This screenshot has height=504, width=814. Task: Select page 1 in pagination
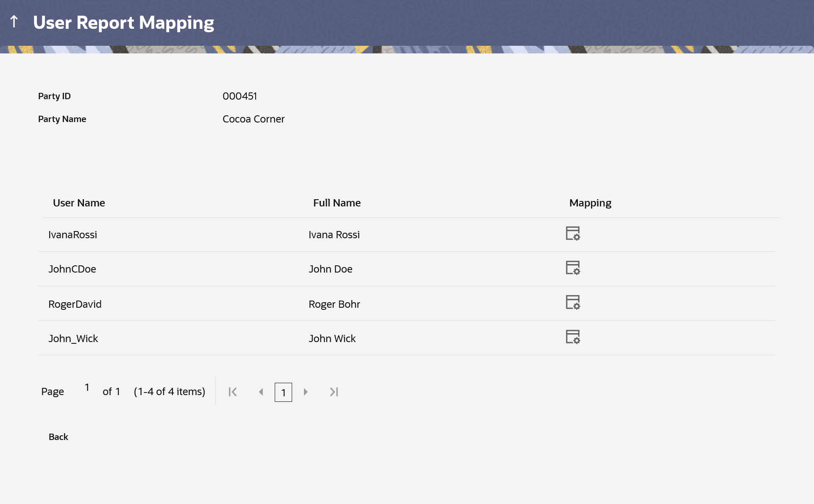point(283,393)
